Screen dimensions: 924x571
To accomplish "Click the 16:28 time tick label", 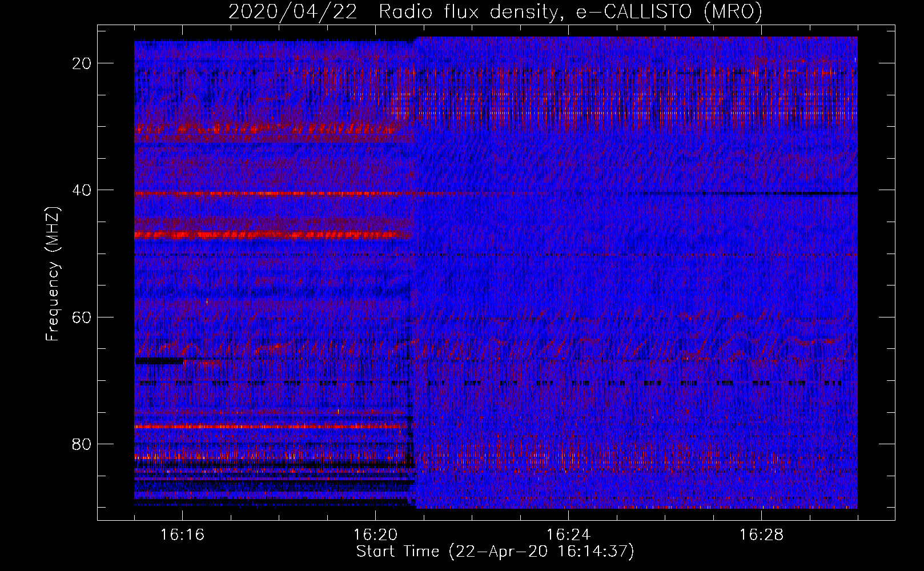I will (761, 534).
